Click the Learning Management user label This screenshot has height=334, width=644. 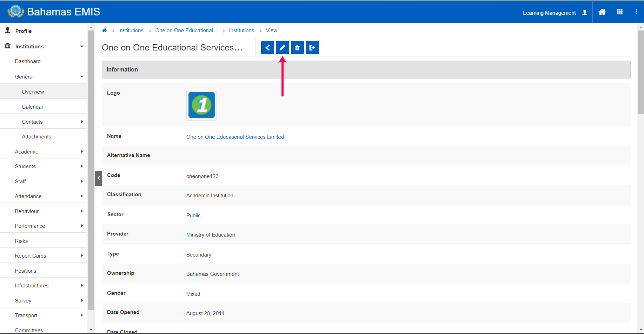[549, 13]
